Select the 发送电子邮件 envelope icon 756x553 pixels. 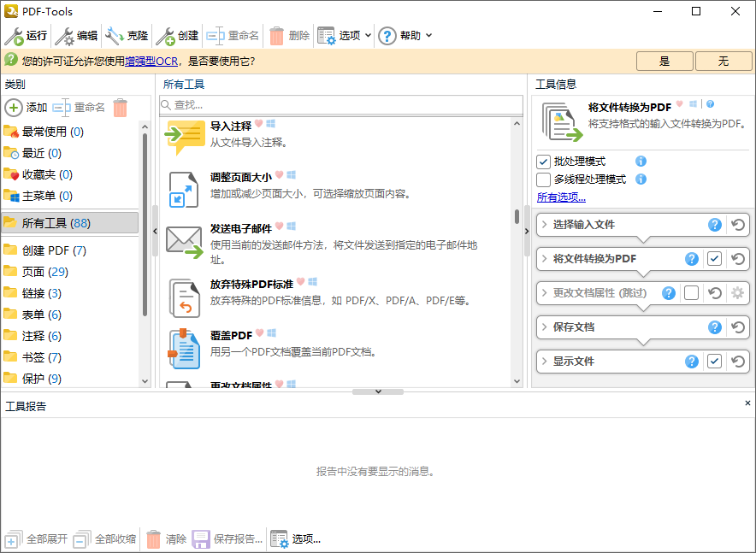coord(185,242)
